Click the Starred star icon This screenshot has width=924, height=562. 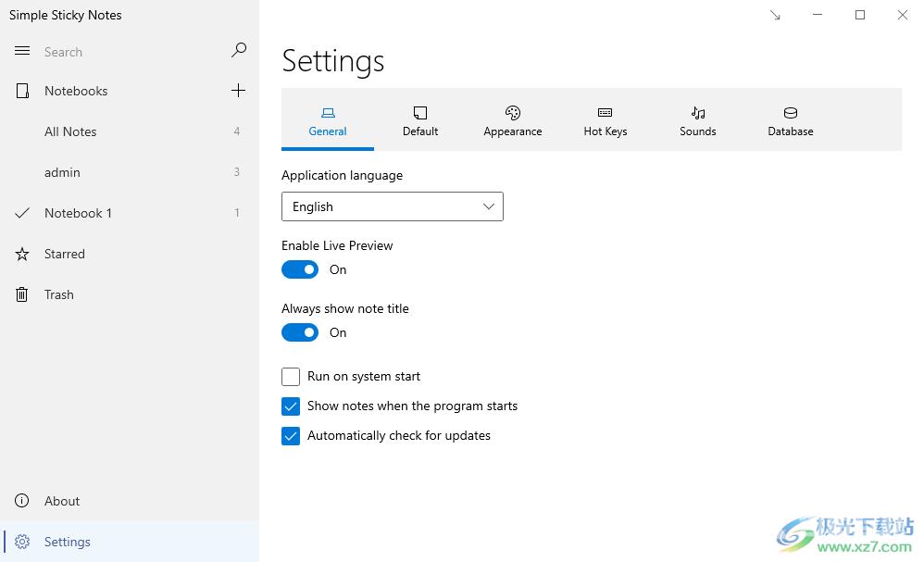point(22,254)
